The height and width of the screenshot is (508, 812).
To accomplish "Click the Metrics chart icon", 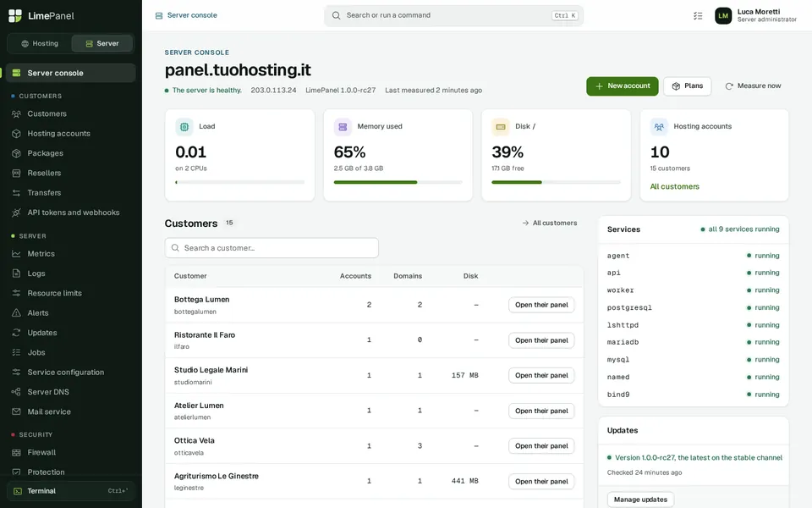I will point(17,254).
